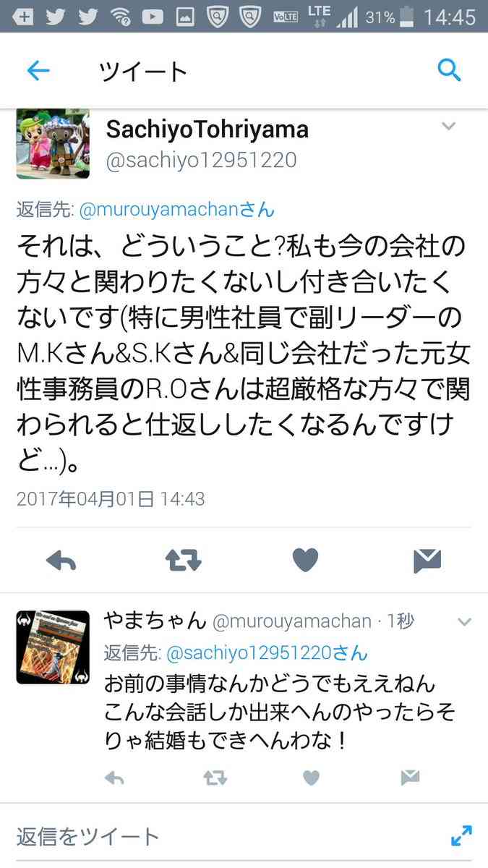Tap the back arrow in header
488x868 pixels.
pyautogui.click(x=38, y=70)
